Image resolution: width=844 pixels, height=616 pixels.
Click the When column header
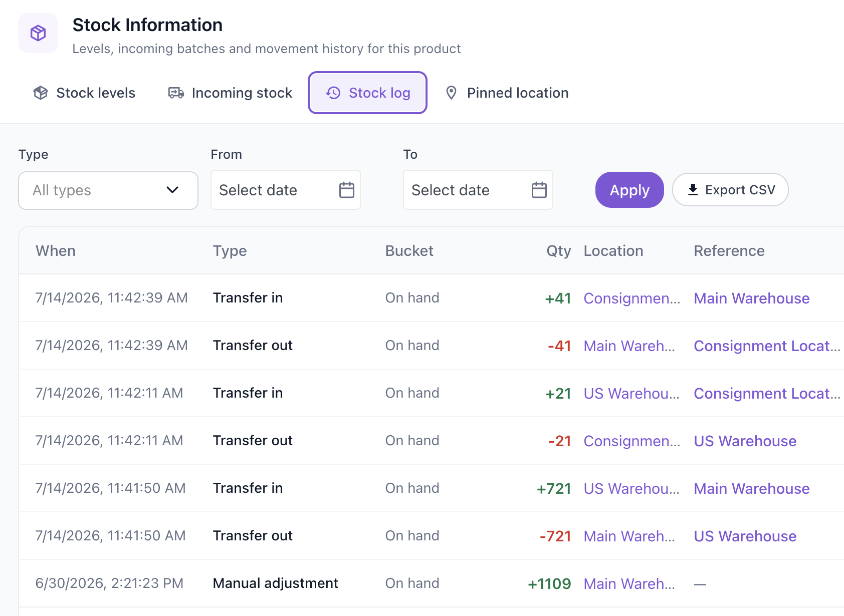coord(56,250)
